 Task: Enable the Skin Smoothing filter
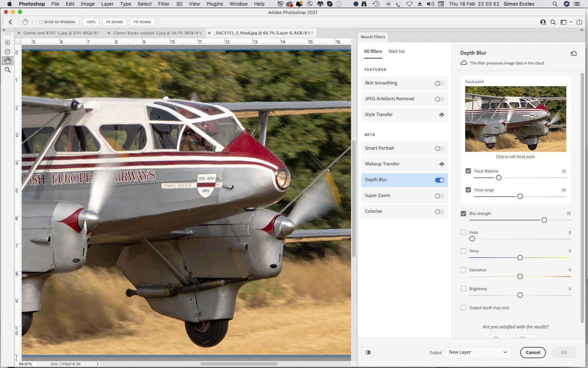(439, 83)
